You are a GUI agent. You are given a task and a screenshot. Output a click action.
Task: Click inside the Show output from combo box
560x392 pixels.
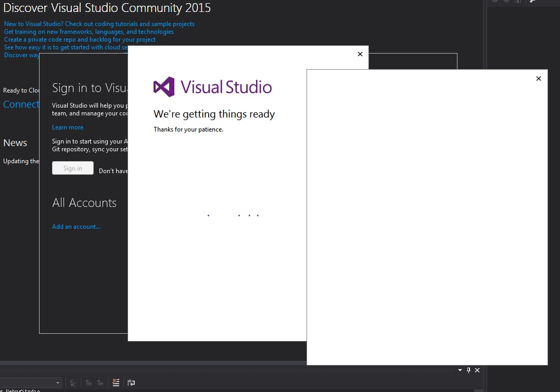[29, 382]
